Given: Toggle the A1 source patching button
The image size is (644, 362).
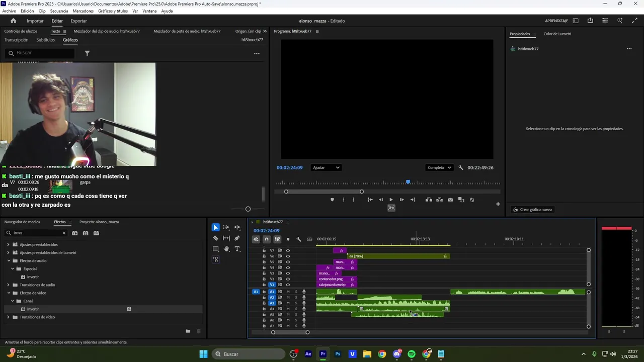Looking at the screenshot, I should (256, 292).
